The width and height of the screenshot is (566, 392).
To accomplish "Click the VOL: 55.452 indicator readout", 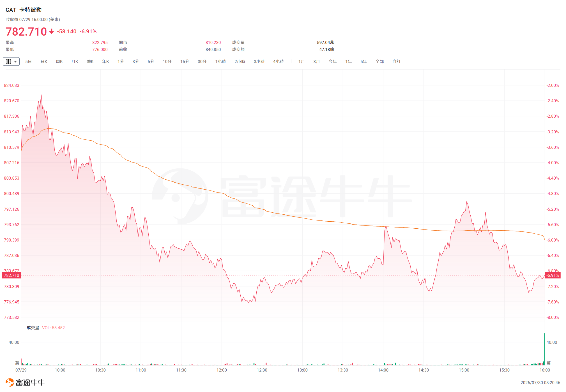I will 53,328.
